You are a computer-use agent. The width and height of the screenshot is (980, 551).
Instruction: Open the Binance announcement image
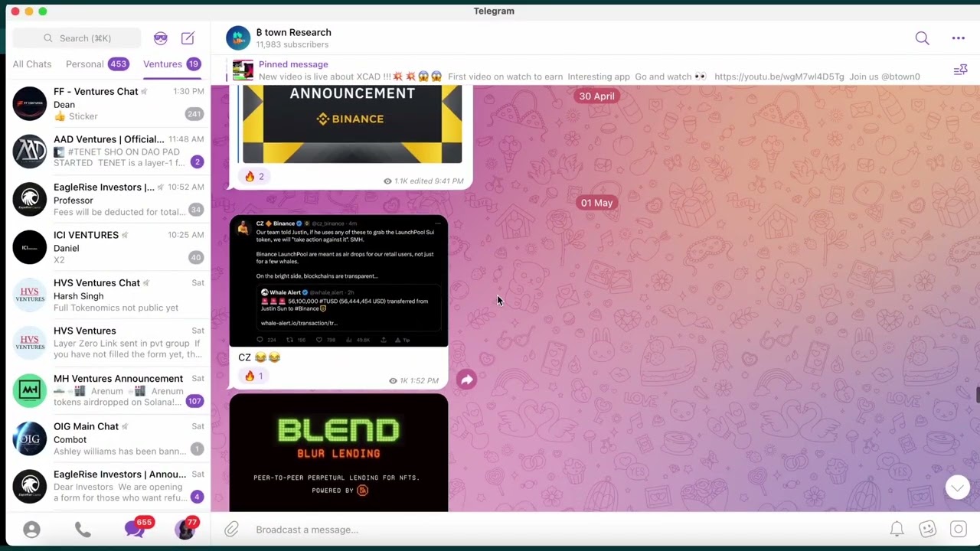(x=352, y=124)
